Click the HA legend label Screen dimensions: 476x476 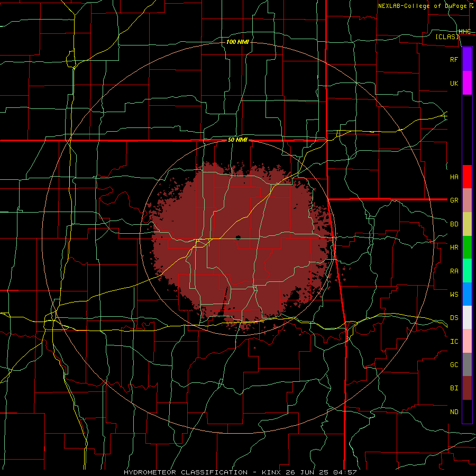click(454, 177)
